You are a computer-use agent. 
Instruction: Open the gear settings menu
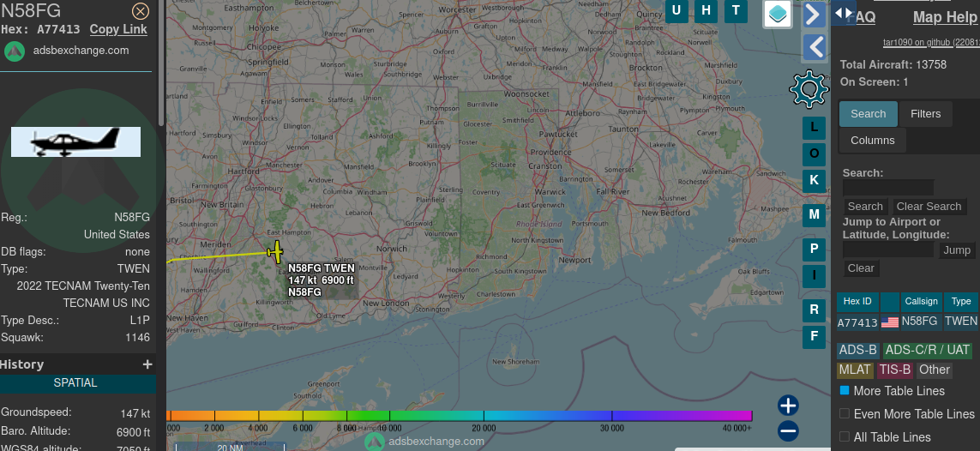(x=809, y=89)
